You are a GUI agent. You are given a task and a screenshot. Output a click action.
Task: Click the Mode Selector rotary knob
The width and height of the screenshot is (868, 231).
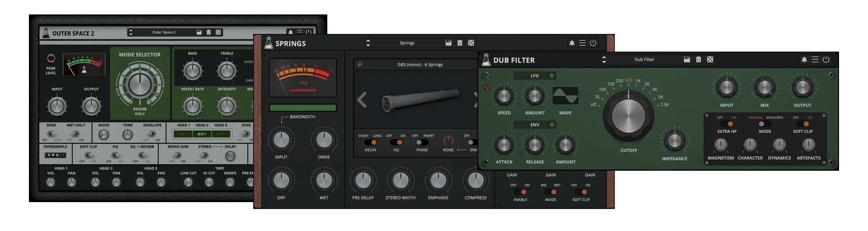pyautogui.click(x=140, y=84)
